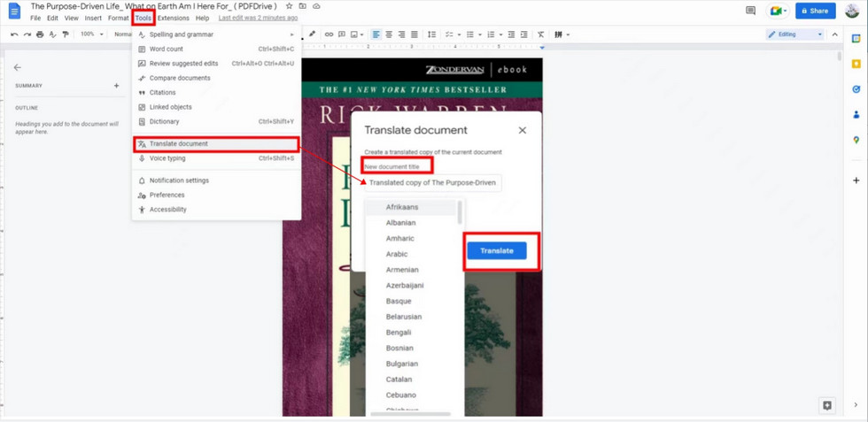
Task: Choose Bengali from the language list
Action: click(399, 333)
